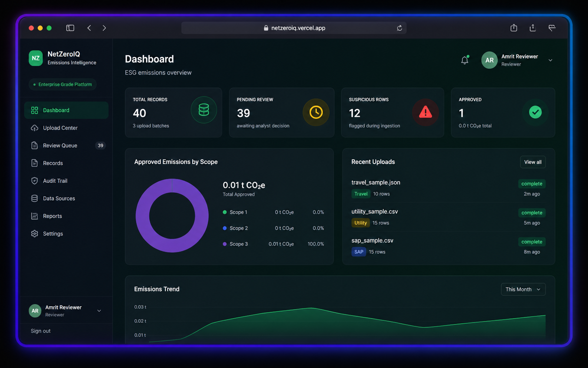Image resolution: width=588 pixels, height=368 pixels.
Task: Click complete status of sap_sample.csv
Action: [x=532, y=241]
